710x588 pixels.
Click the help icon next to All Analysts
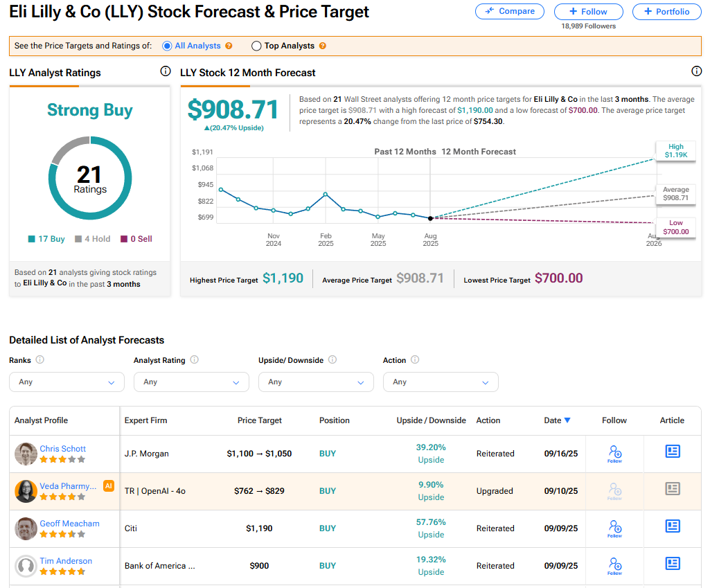(229, 46)
